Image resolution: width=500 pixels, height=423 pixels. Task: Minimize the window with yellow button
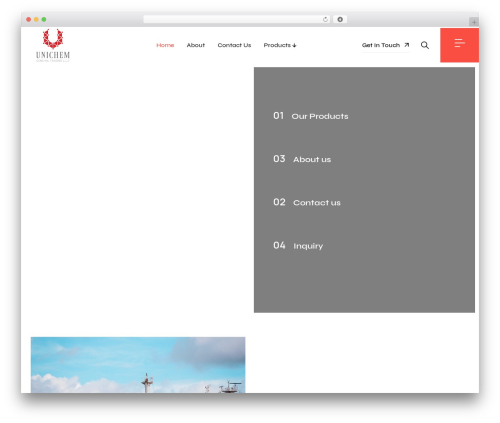[x=36, y=19]
